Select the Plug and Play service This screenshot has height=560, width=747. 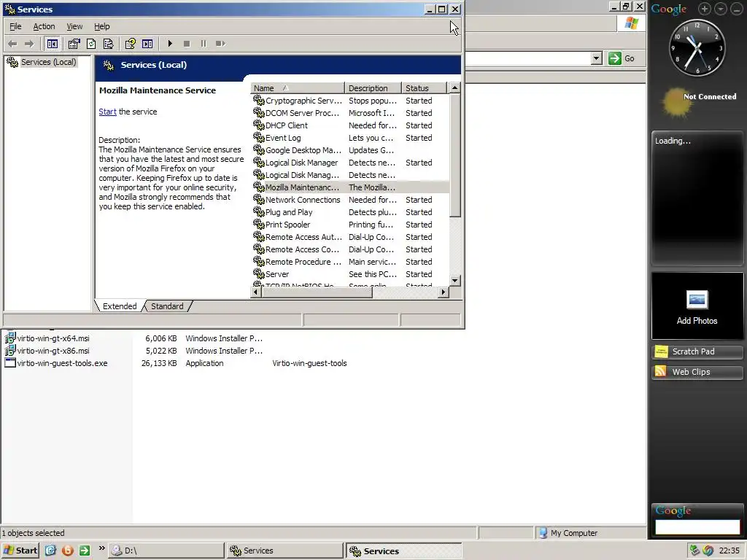coord(350,212)
